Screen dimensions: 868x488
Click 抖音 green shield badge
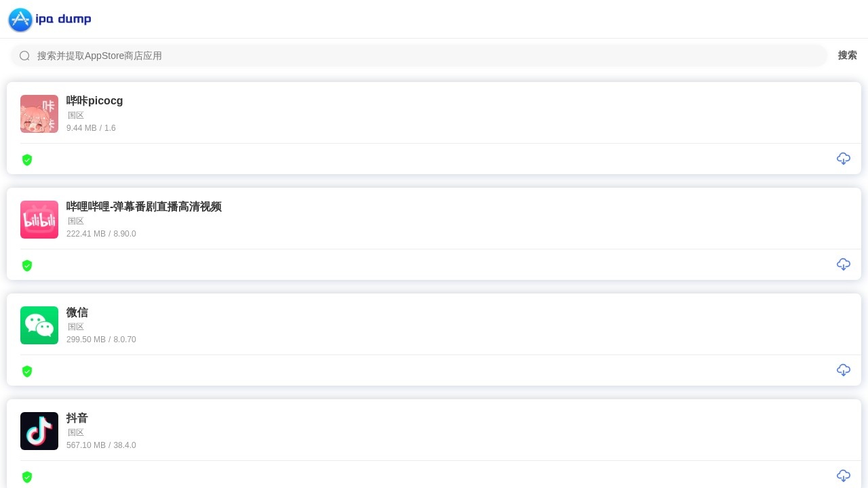coord(27,477)
